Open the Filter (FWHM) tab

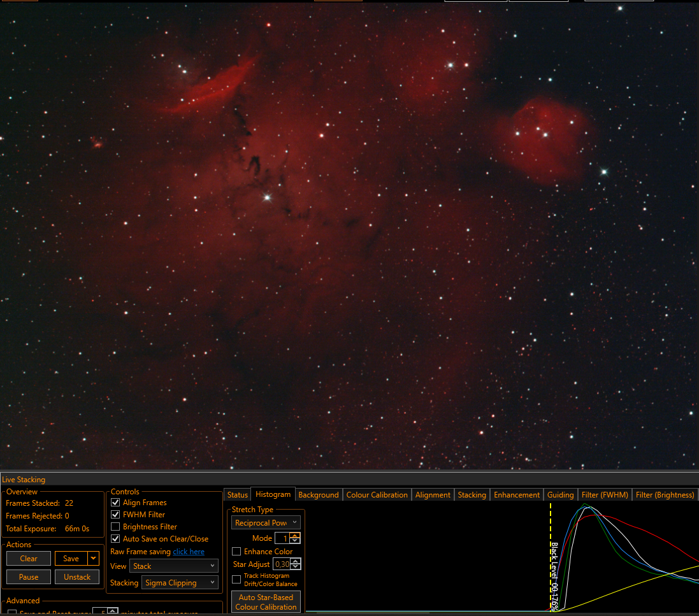[x=605, y=495]
